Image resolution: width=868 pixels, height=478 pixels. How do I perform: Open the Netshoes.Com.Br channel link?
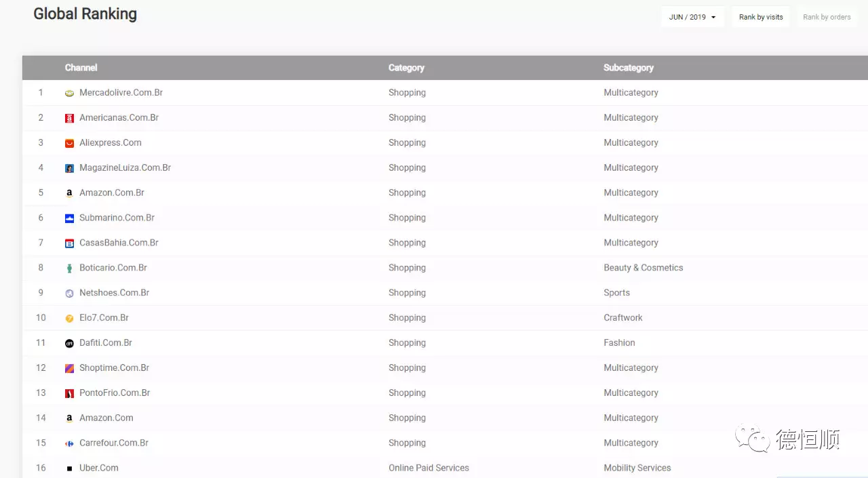click(x=114, y=293)
